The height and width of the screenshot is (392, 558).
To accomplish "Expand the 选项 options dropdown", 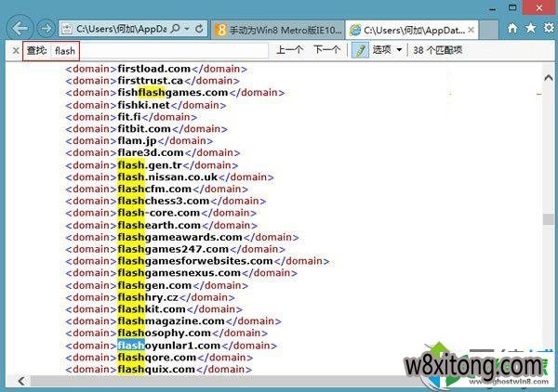I will coord(388,50).
